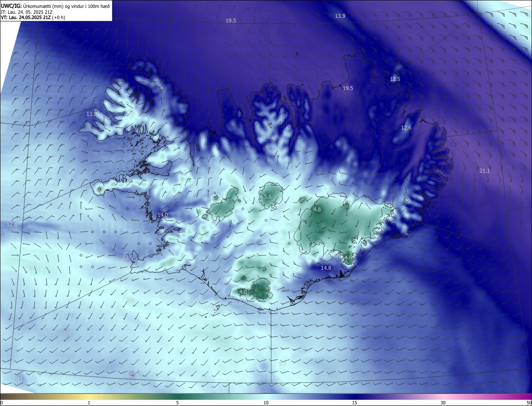
Task: Click the 4.0 value on the southern glacier
Action: [x=243, y=292]
